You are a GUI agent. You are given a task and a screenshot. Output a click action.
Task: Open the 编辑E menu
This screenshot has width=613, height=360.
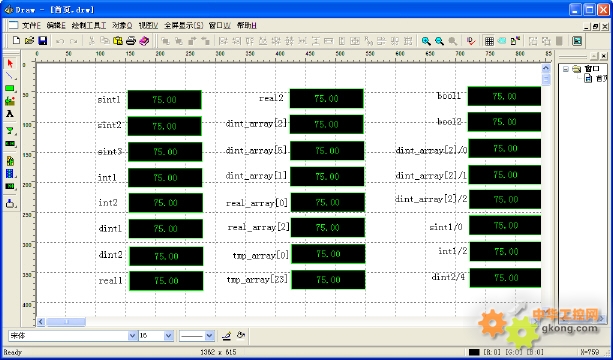click(56, 26)
